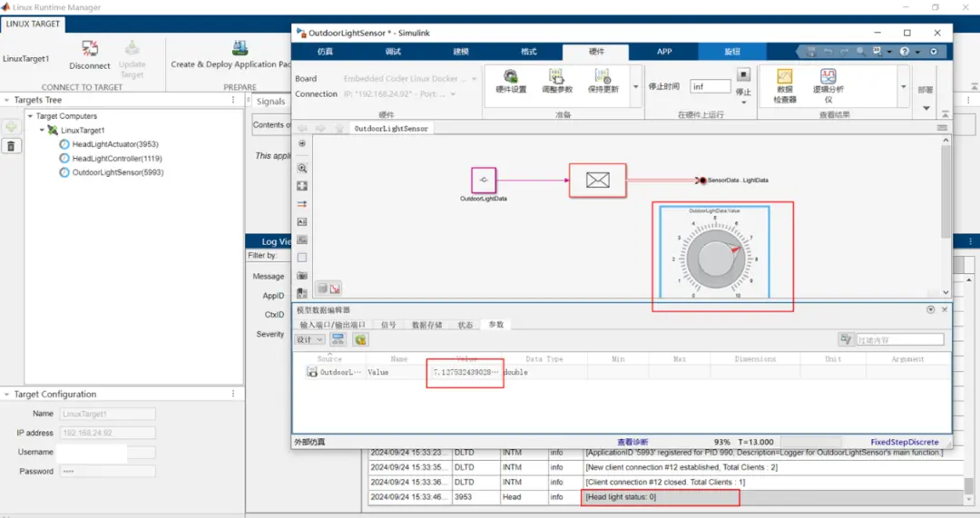
Task: Click the column layout icon next to 设计
Action: click(338, 339)
